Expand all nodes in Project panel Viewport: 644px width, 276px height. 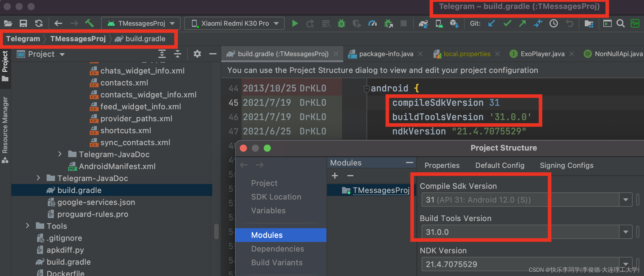(x=162, y=54)
